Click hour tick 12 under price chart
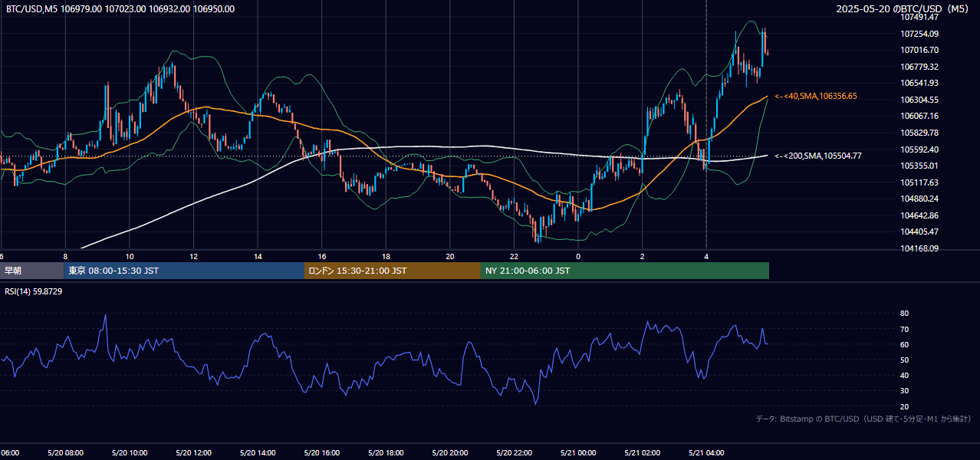 [194, 256]
